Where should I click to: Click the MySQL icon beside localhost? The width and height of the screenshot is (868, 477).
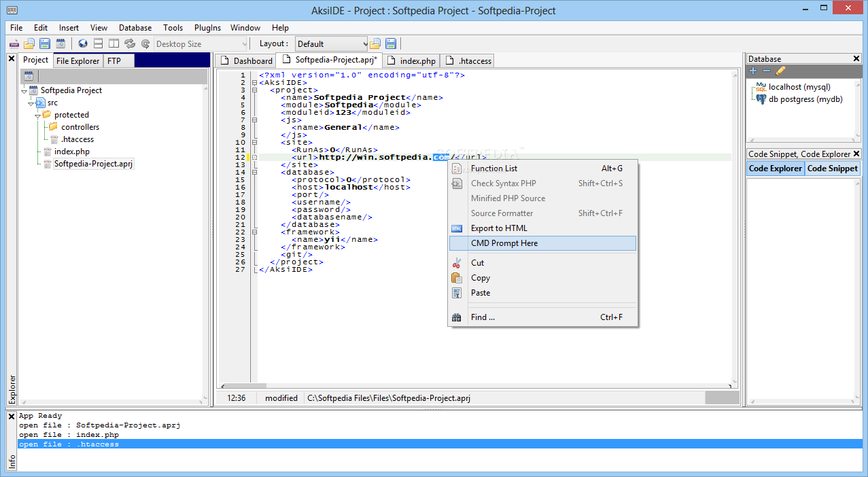(x=761, y=88)
